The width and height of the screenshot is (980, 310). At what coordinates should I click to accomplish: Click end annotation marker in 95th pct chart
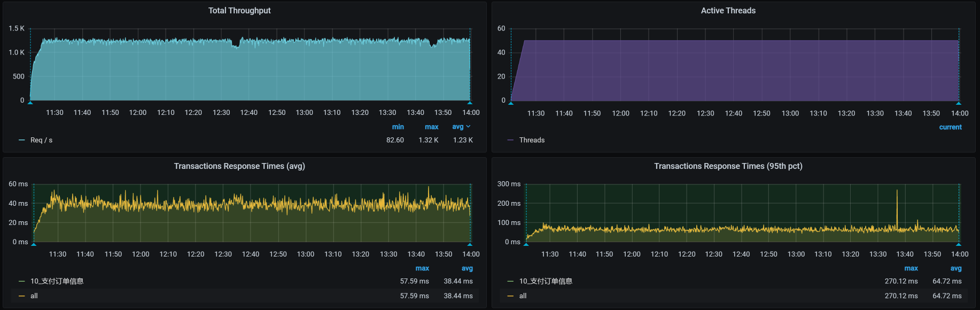pyautogui.click(x=959, y=244)
